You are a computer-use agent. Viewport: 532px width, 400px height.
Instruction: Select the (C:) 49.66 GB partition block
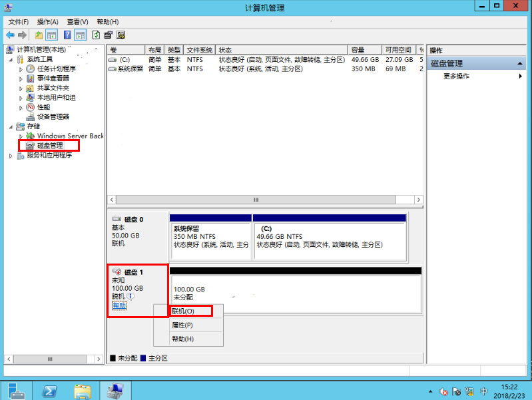coord(330,237)
